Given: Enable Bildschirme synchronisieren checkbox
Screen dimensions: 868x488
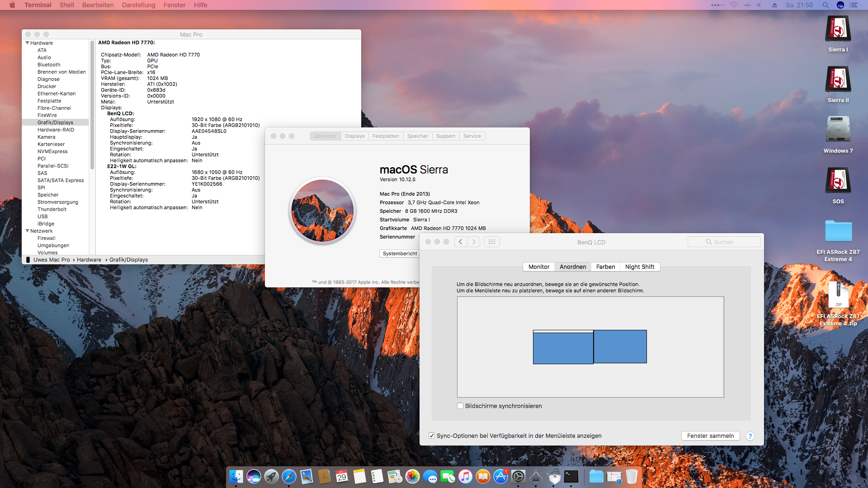Looking at the screenshot, I should 460,406.
